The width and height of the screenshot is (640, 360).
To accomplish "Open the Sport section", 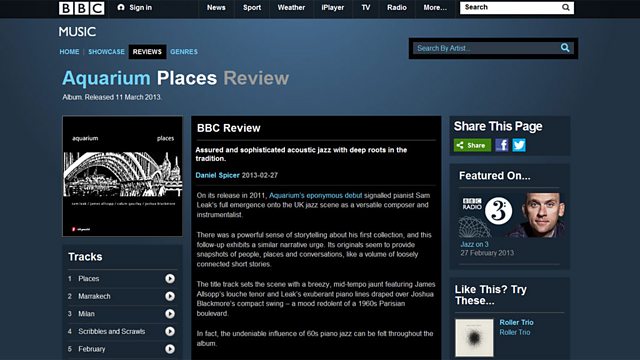I will click(252, 7).
